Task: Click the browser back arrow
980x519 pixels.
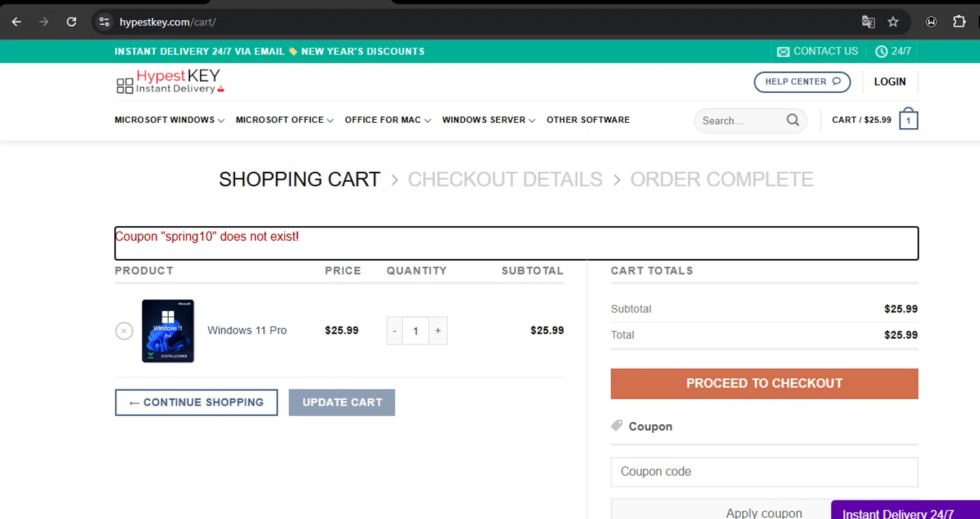Action: (x=17, y=22)
